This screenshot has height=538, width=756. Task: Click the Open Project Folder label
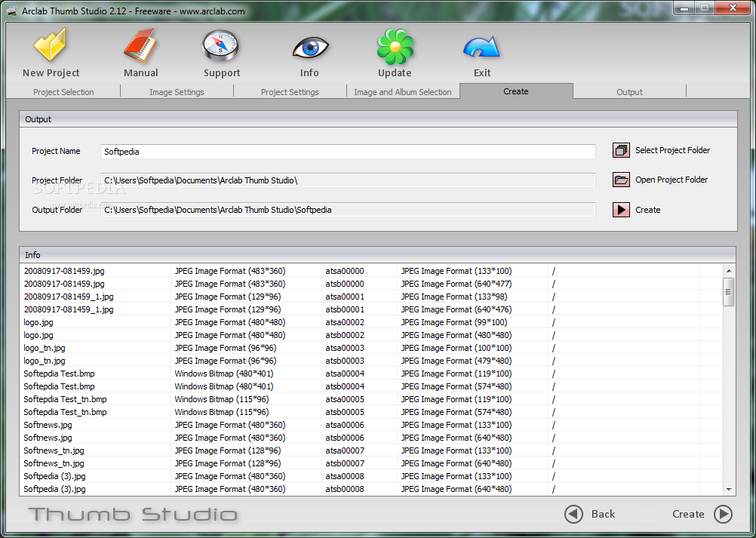[671, 180]
